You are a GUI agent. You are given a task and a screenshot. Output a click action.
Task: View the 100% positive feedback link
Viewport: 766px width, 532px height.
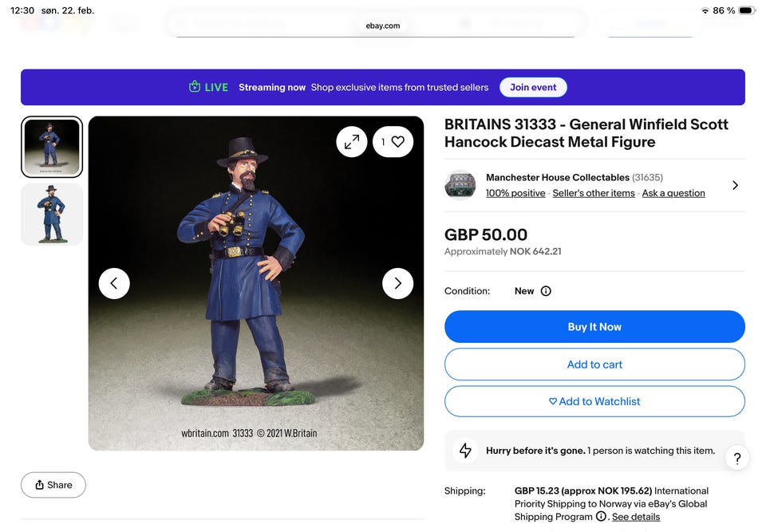coord(515,193)
